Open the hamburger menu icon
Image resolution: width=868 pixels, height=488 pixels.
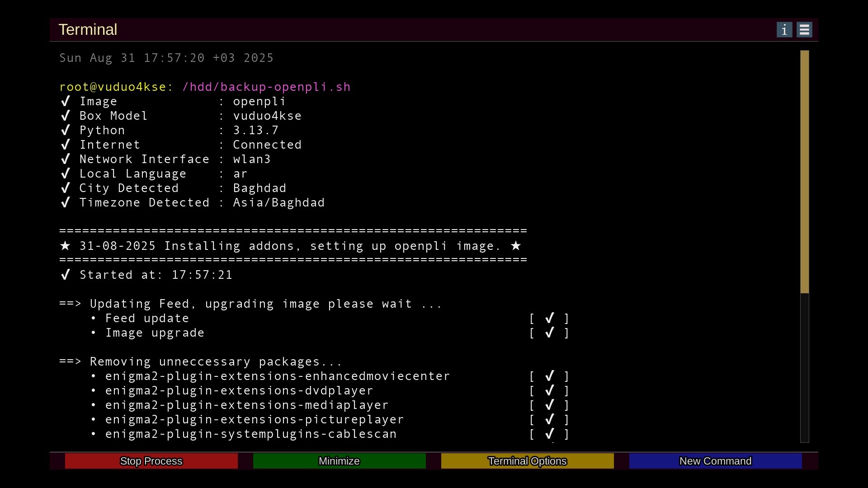pyautogui.click(x=804, y=30)
